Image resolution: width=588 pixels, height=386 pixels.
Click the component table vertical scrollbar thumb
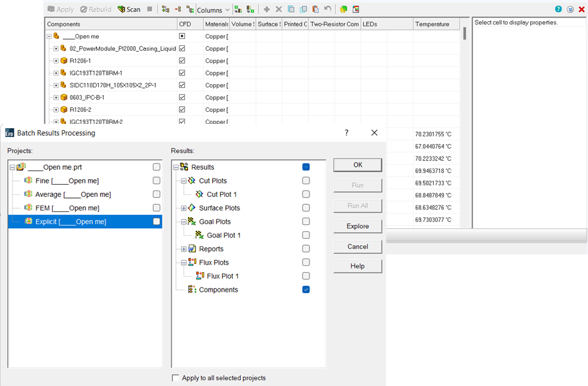(x=465, y=33)
